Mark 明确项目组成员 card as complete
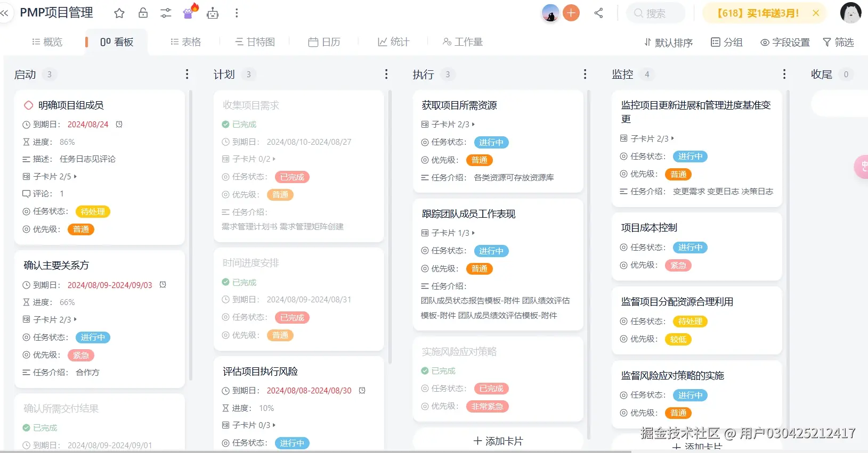This screenshot has width=868, height=453. (29, 105)
